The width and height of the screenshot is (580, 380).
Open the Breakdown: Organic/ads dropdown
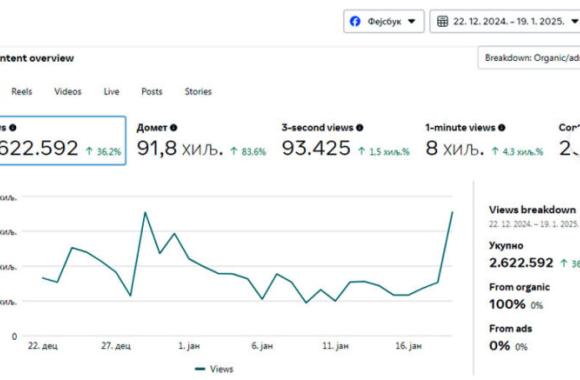[x=529, y=58]
